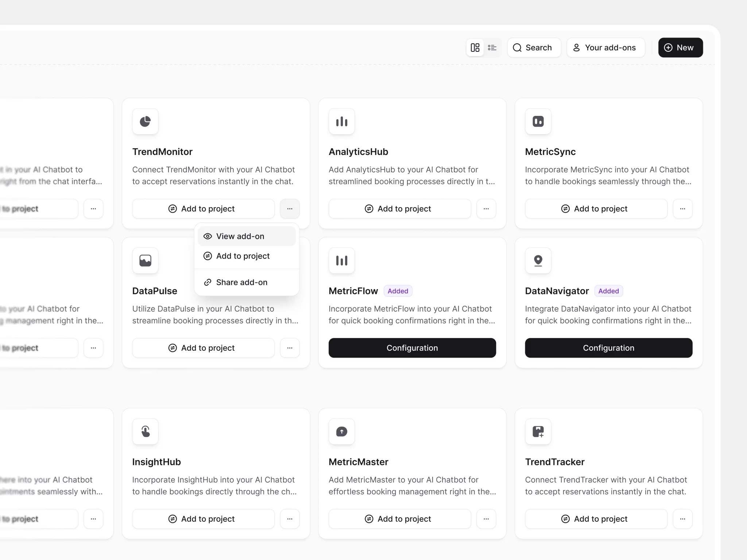Click the AnalyticsHub card title
Screen dimensions: 747x560
coord(359,152)
